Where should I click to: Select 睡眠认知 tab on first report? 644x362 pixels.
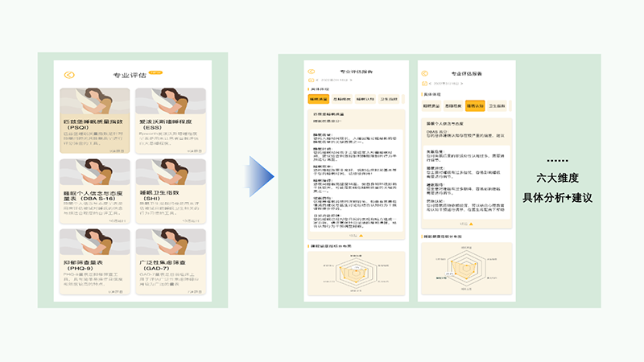(365, 99)
